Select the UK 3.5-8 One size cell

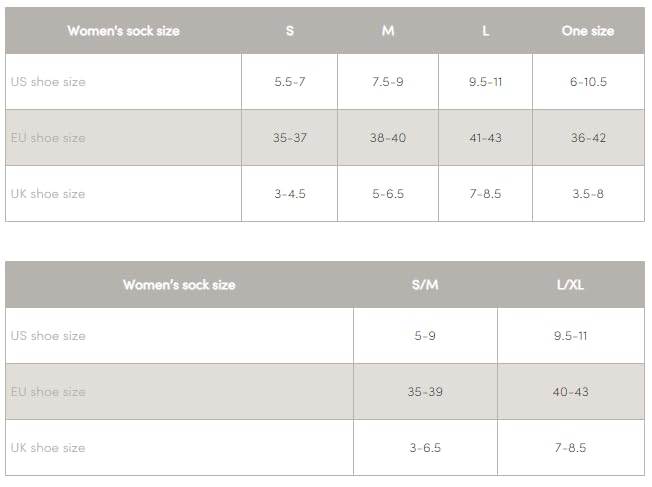pos(588,194)
